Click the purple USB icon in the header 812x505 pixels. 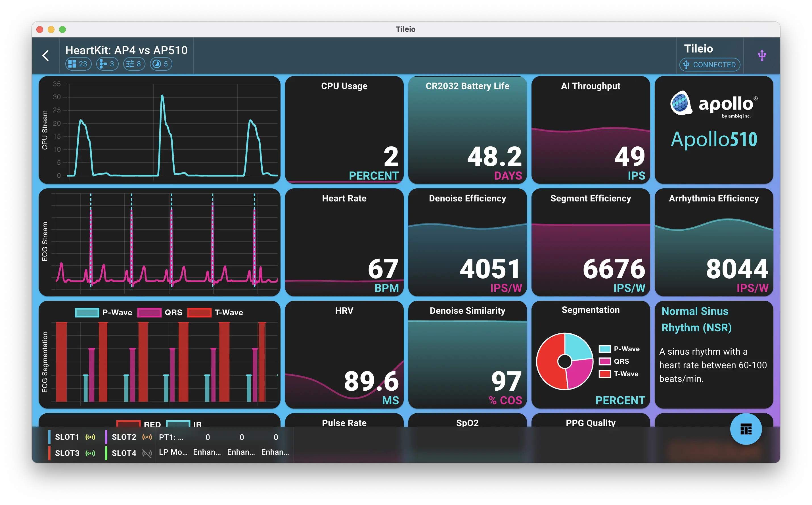(x=762, y=55)
